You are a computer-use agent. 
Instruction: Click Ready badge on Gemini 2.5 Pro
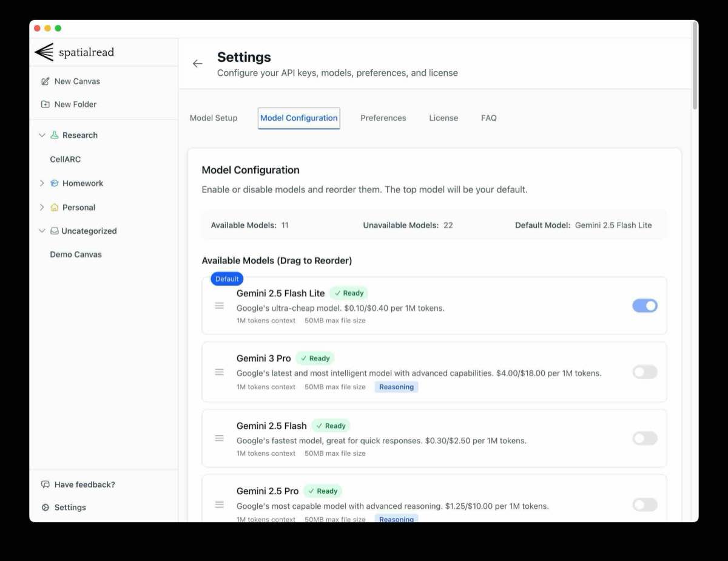pyautogui.click(x=323, y=491)
